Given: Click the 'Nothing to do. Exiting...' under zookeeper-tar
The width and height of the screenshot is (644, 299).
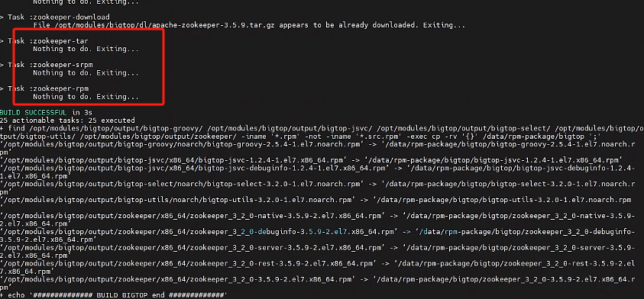Looking at the screenshot, I should pyautogui.click(x=86, y=50).
